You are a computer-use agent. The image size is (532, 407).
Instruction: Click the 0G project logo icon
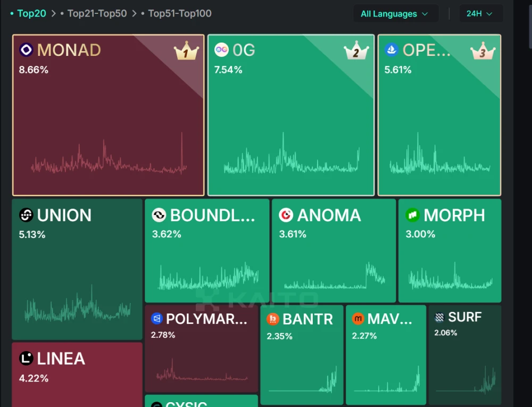[221, 50]
